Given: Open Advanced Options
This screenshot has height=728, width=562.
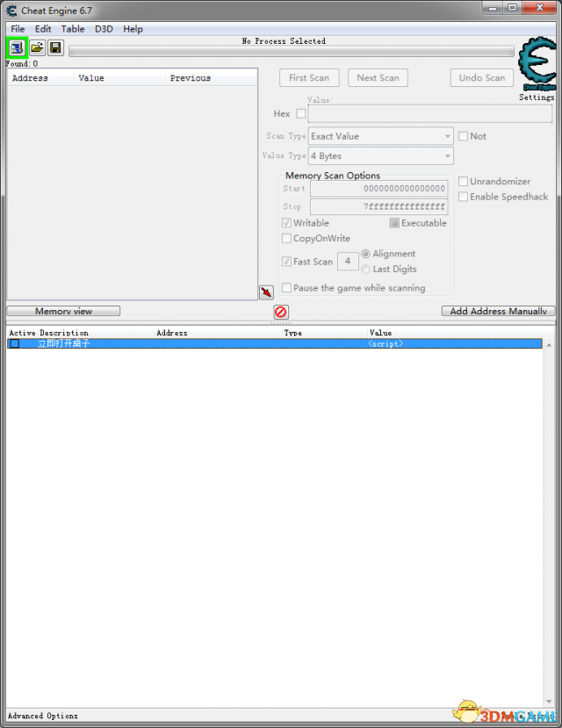Looking at the screenshot, I should (43, 716).
